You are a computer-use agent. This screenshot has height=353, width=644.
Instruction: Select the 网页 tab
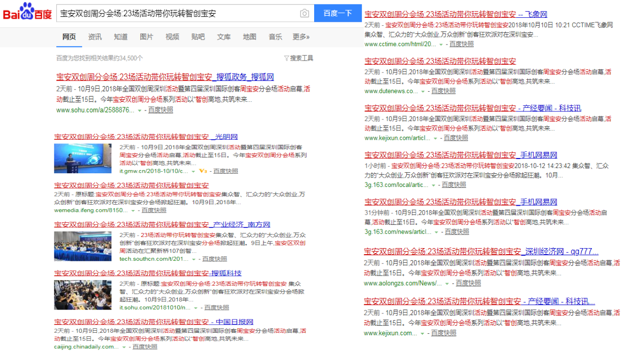coord(69,37)
